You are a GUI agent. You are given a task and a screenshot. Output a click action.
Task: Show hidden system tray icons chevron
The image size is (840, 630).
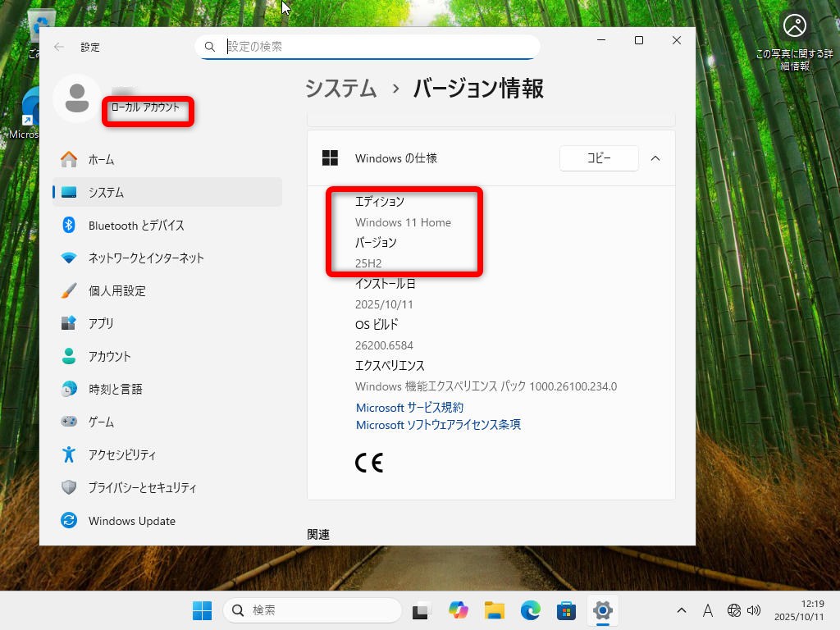(682, 610)
